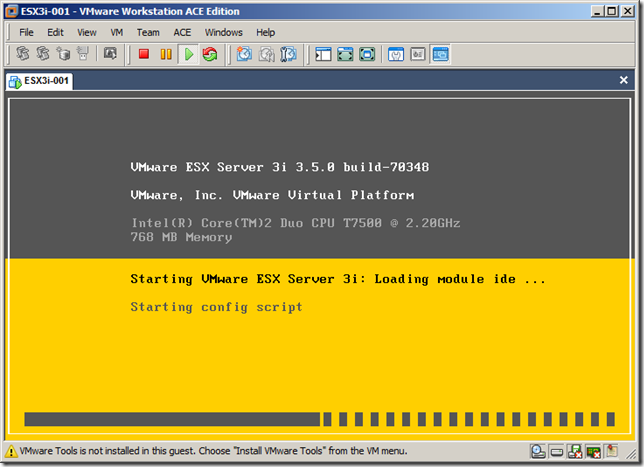644x467 pixels.
Task: Open the Team menu
Action: click(x=148, y=32)
